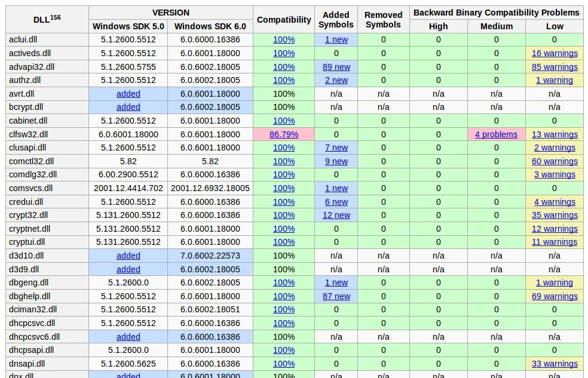
Task: View the 69 warnings for dbghelp.dll
Action: pos(555,296)
